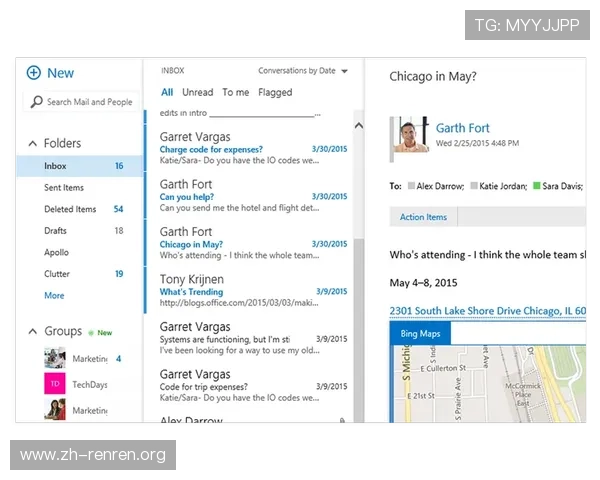Collapse the Folders section chevron
This screenshot has height=480, width=600.
point(32,144)
